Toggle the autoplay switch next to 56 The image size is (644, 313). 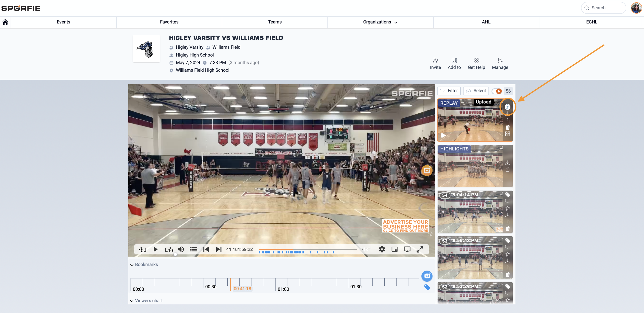point(497,91)
